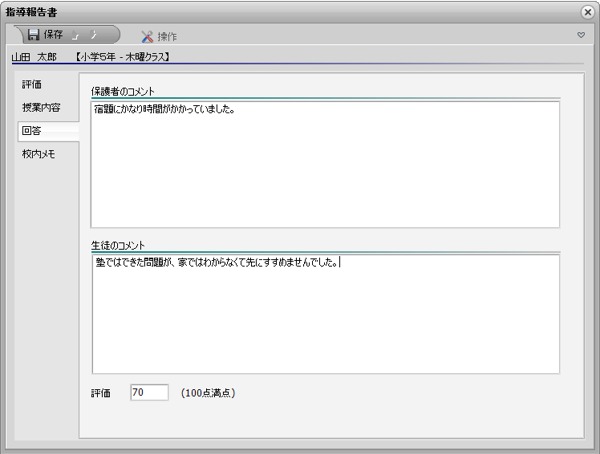Click the 評価 score field showing 70
This screenshot has width=600, height=454.
pos(149,392)
